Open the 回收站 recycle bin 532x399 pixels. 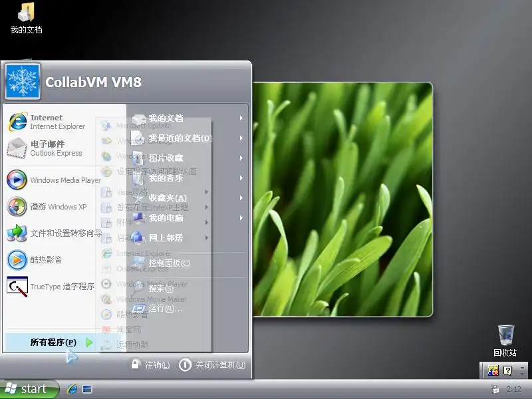tap(505, 340)
